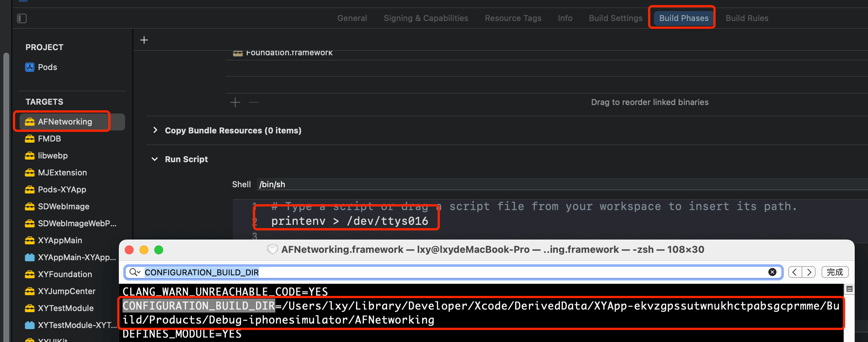This screenshot has height=342, width=868.
Task: Toggle the targets sidebar panel icon
Action: (x=22, y=18)
